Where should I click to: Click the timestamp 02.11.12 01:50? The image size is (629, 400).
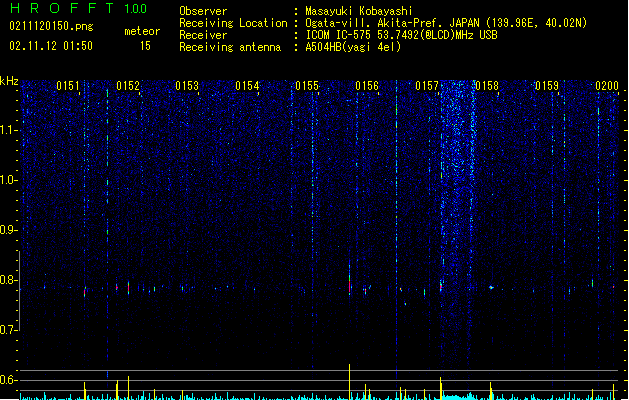coord(51,46)
